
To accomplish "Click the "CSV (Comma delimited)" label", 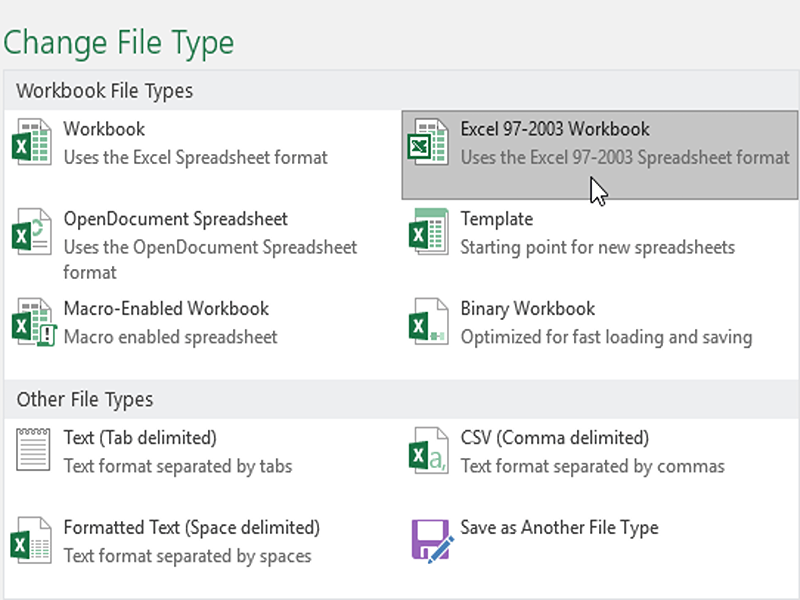I will [555, 438].
